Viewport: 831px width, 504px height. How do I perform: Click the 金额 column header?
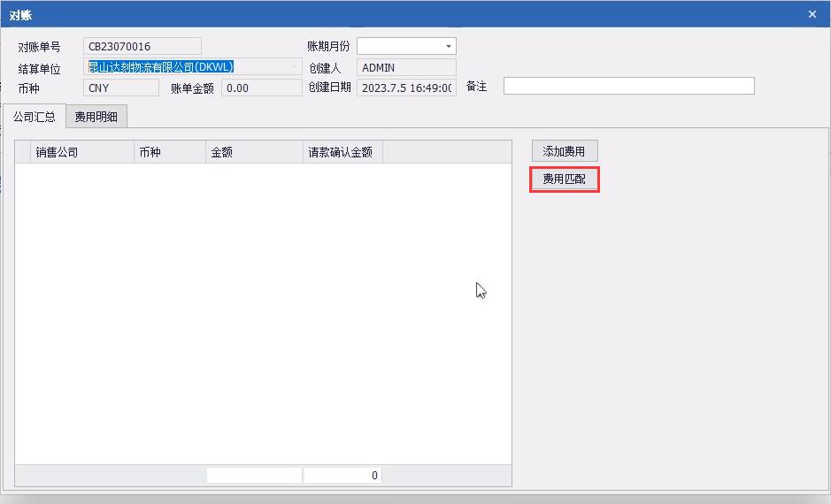254,152
